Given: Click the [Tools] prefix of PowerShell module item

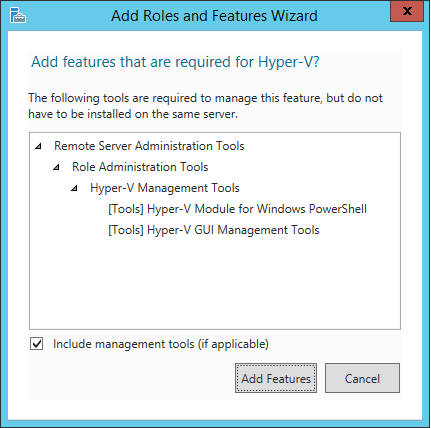Looking at the screenshot, I should click(x=126, y=209).
